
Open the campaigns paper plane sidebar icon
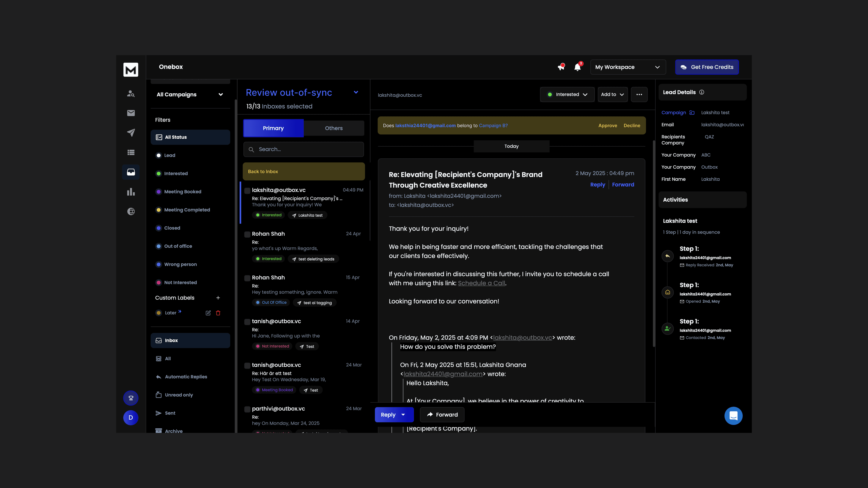pos(131,132)
